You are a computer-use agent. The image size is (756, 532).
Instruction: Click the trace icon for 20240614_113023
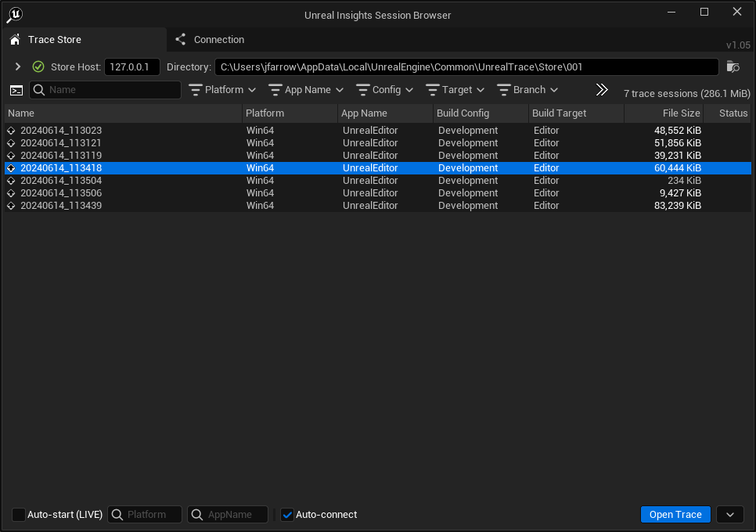coord(11,131)
